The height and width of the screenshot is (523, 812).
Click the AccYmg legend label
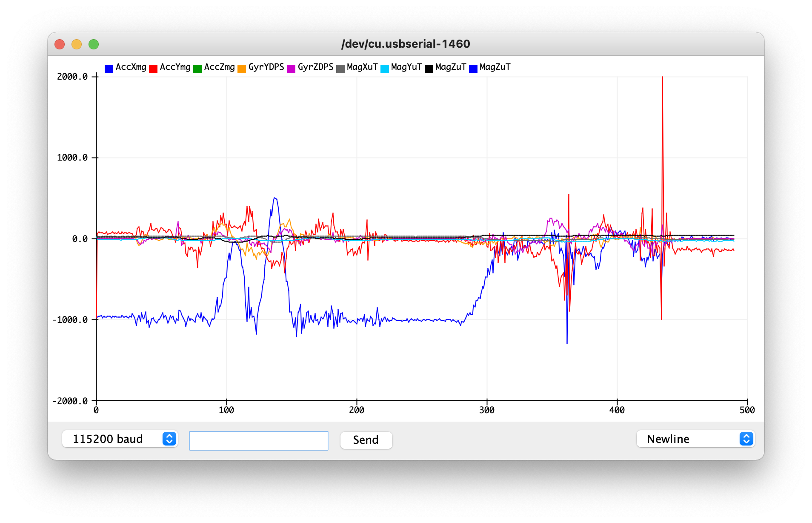point(175,67)
